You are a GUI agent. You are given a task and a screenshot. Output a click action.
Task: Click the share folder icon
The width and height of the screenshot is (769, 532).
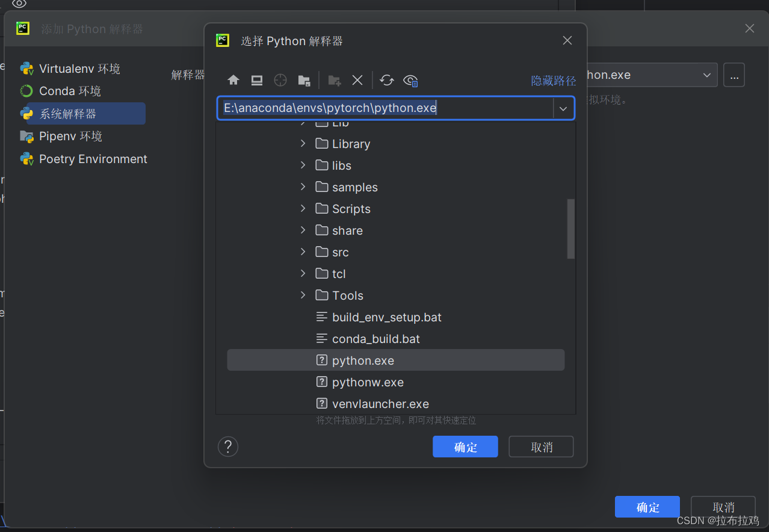point(322,230)
